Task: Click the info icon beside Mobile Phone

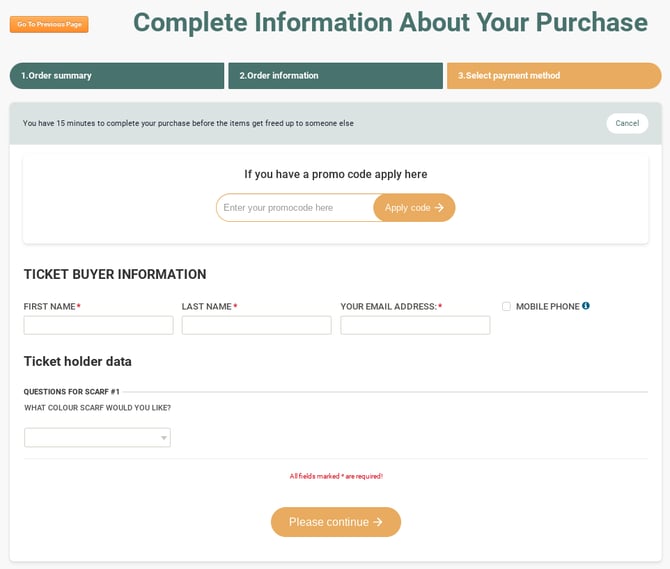Action: point(586,306)
